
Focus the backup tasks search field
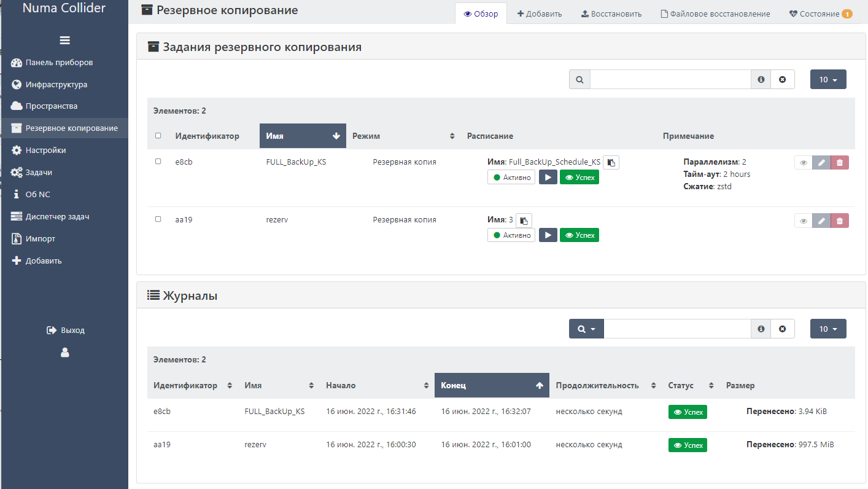click(671, 79)
